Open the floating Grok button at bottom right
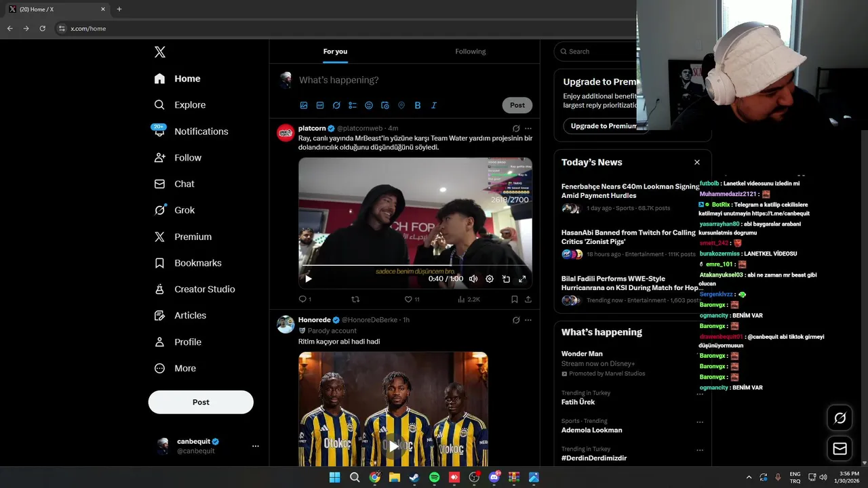The height and width of the screenshot is (488, 868). pos(840,418)
